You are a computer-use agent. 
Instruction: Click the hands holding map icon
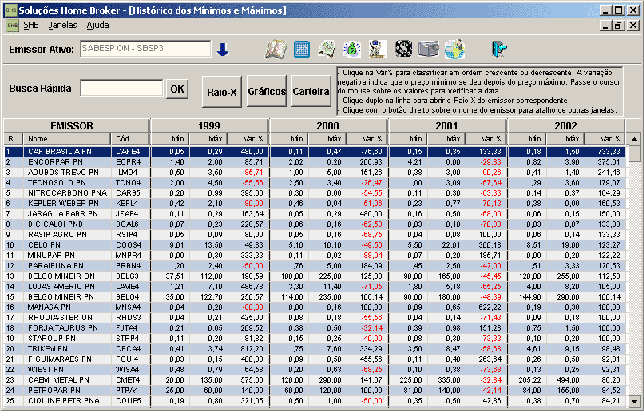327,49
